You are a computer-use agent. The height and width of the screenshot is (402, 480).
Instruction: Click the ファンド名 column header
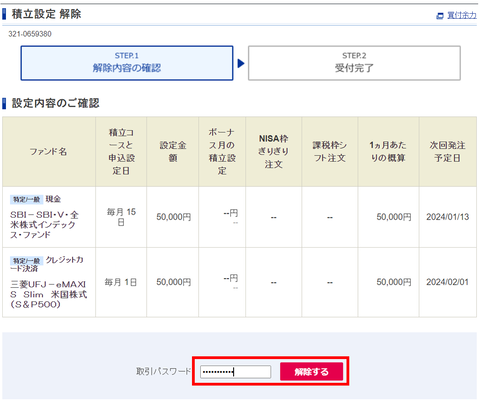pos(49,152)
